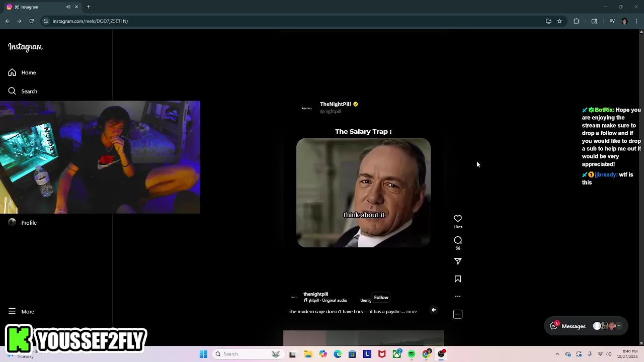Open a new browser tab

(x=89, y=7)
